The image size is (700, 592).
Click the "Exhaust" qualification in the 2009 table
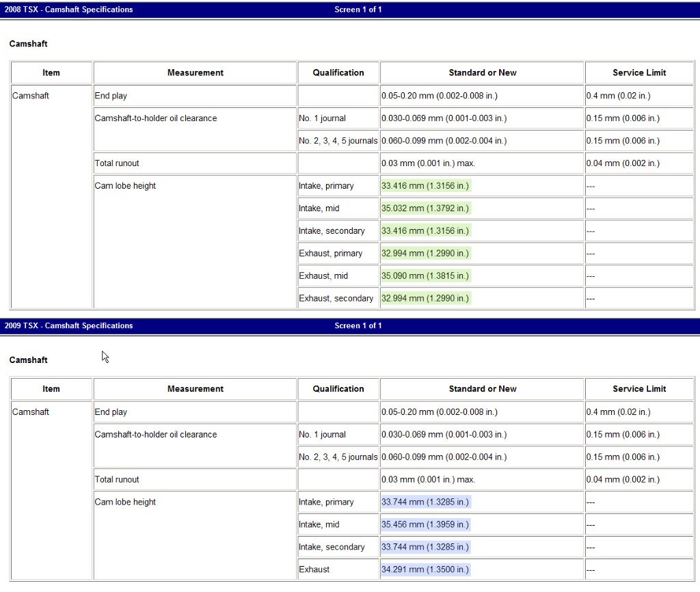314,569
